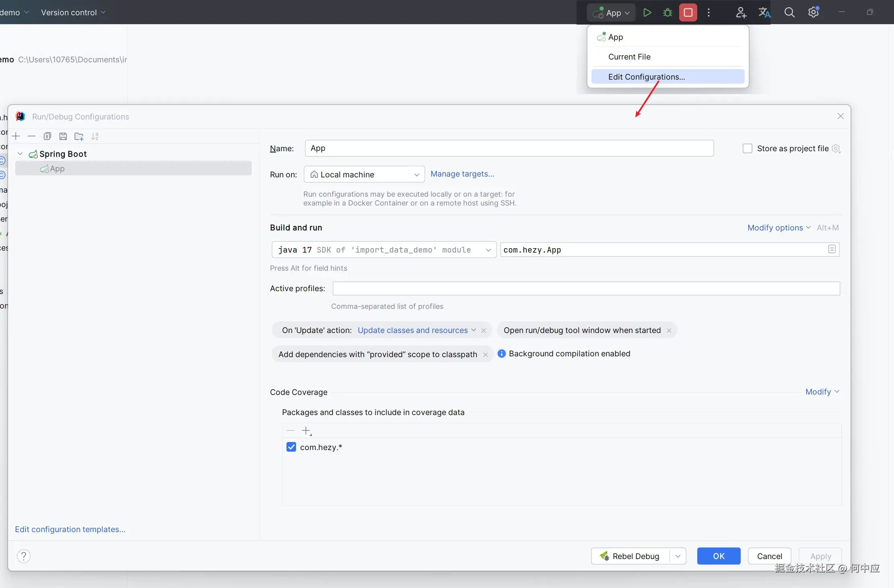Open the Local machine Run on dropdown
This screenshot has width=894, height=588.
pyautogui.click(x=364, y=175)
